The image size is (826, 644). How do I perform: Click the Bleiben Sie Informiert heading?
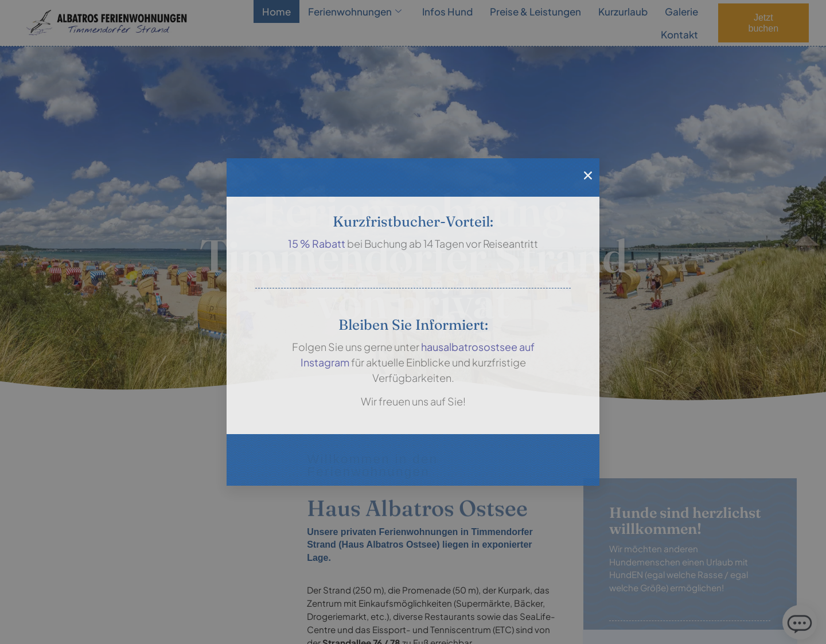tap(413, 325)
